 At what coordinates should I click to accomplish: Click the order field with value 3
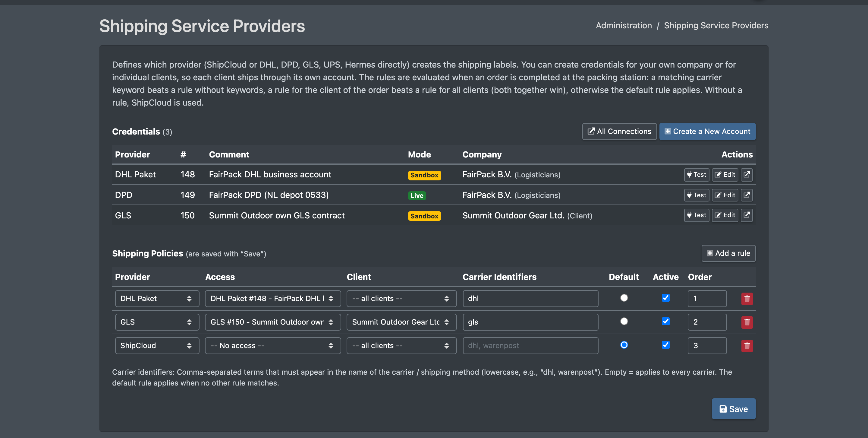coord(707,346)
